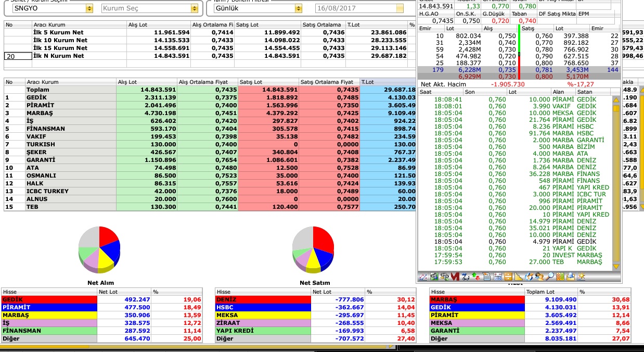Click the green grouped-spheres icon in toolbar
This screenshot has width=644, height=352.
[434, 276]
